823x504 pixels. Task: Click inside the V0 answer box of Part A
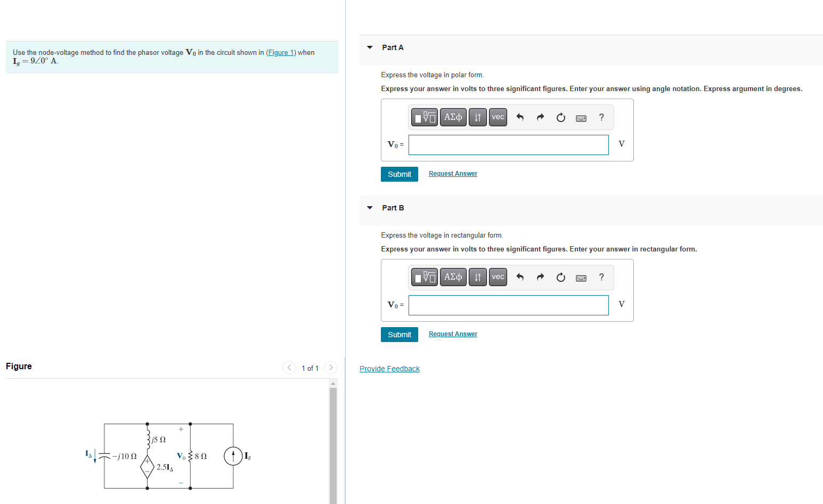pyautogui.click(x=508, y=144)
